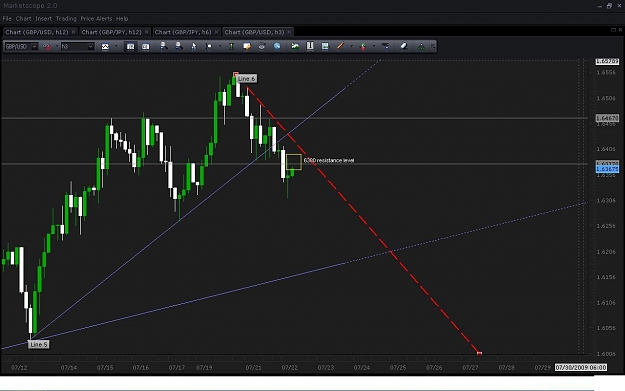This screenshot has width=625, height=391.
Task: Click the red and green arrow icon
Action: click(x=363, y=47)
